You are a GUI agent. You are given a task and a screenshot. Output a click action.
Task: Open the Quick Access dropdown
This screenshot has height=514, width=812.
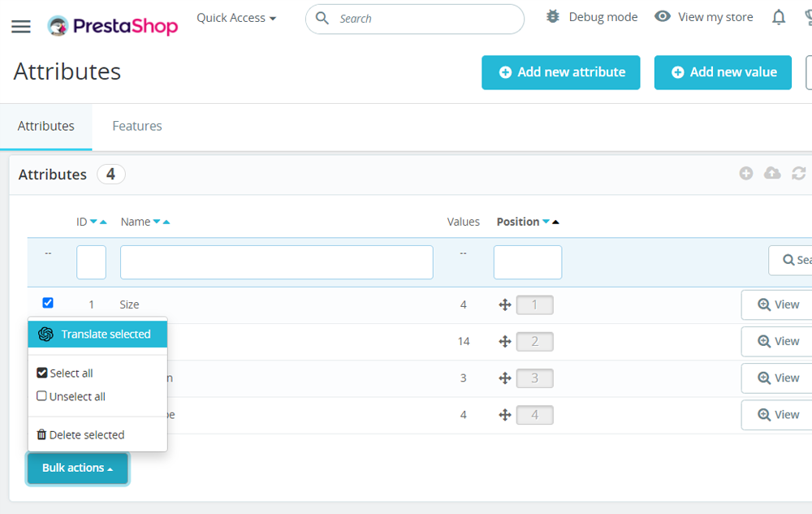[x=236, y=17]
